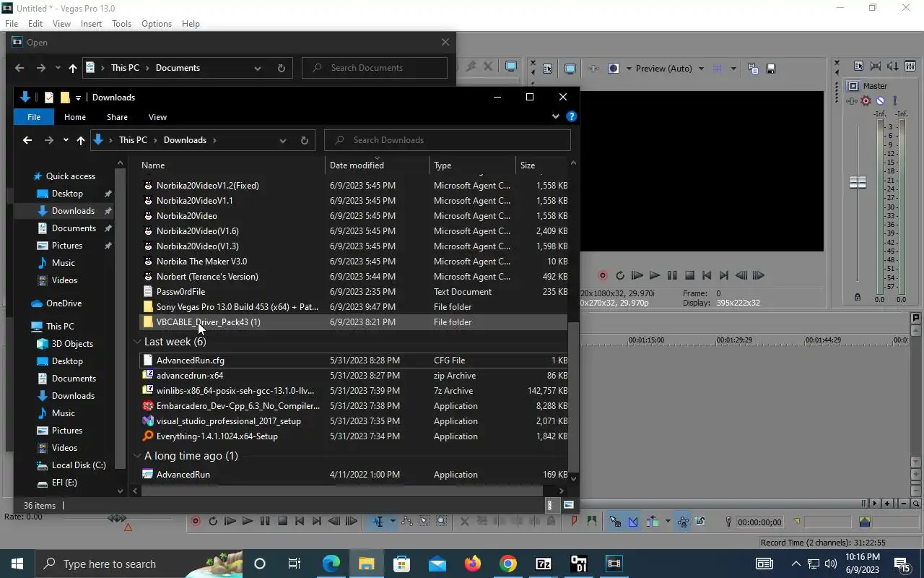Screen dimensions: 924x578
Task: Click Downmix Output icon in Master bus
Action: (876, 66)
